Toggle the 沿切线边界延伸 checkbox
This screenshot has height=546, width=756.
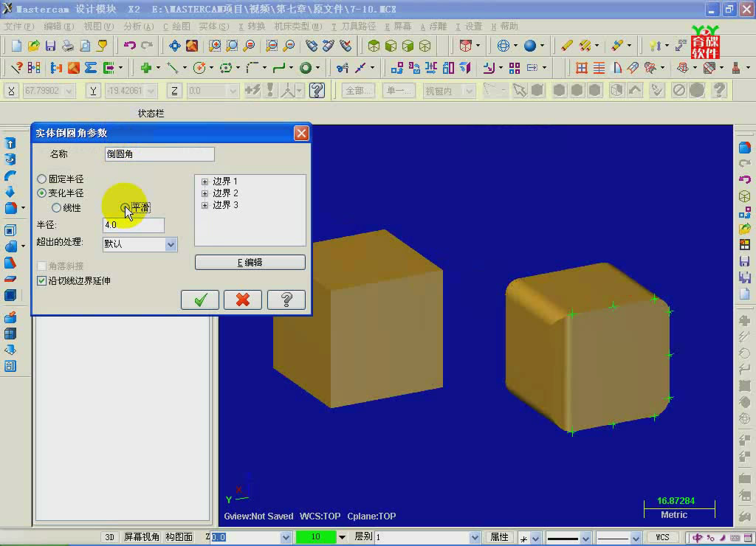(42, 280)
